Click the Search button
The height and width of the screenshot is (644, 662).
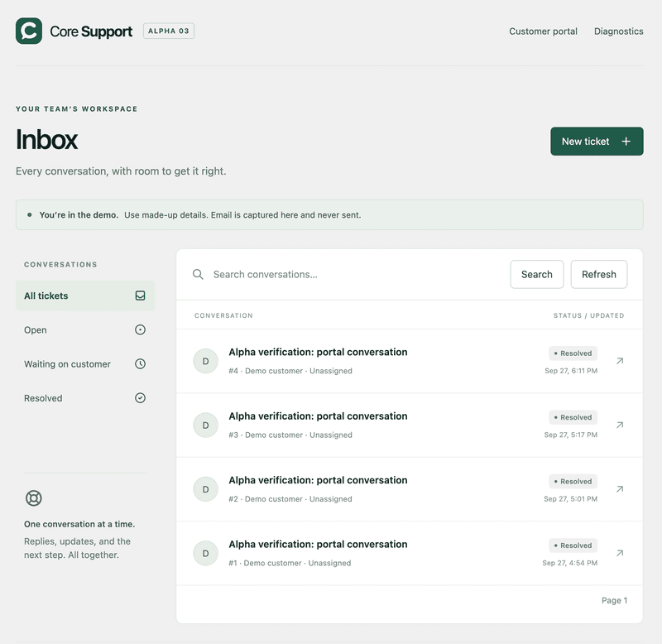536,275
